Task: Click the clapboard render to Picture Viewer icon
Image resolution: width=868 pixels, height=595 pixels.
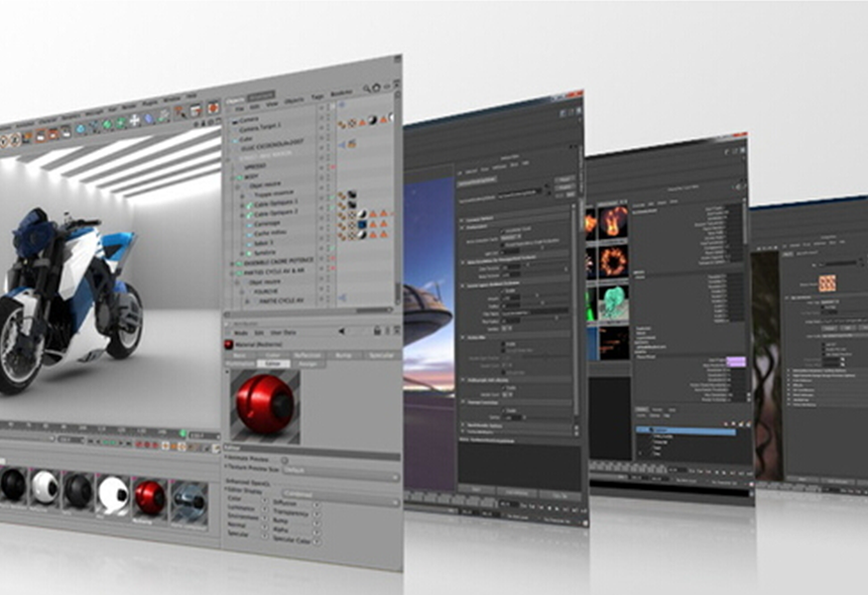Action: point(195,111)
